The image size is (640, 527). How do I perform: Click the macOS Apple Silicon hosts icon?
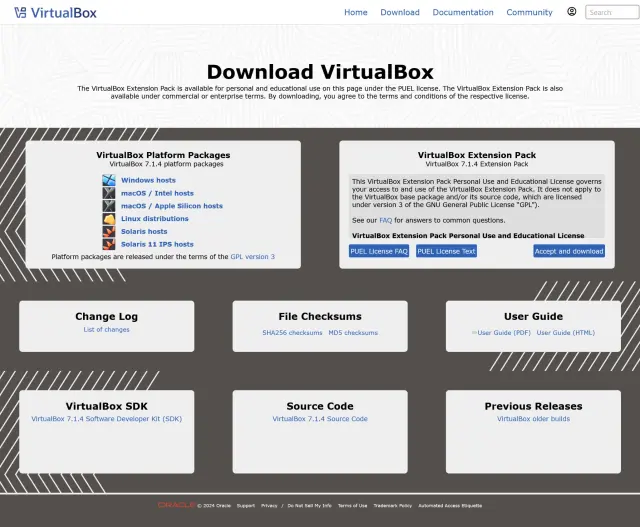coord(109,206)
